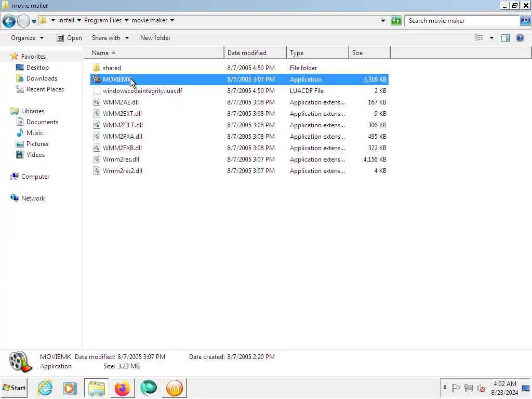This screenshot has width=532, height=399.
Task: Expand the arrow before 'install' in the address bar
Action: coord(53,20)
